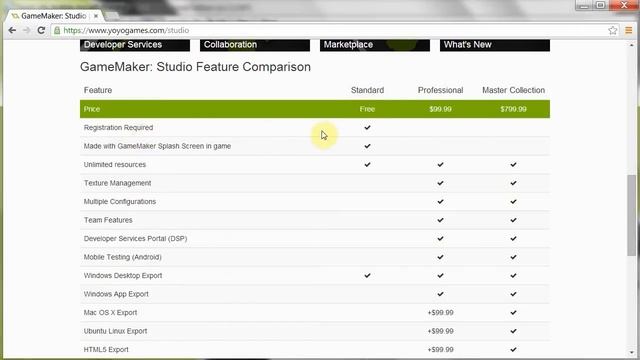Minimize the Chrome browser window

584,5
